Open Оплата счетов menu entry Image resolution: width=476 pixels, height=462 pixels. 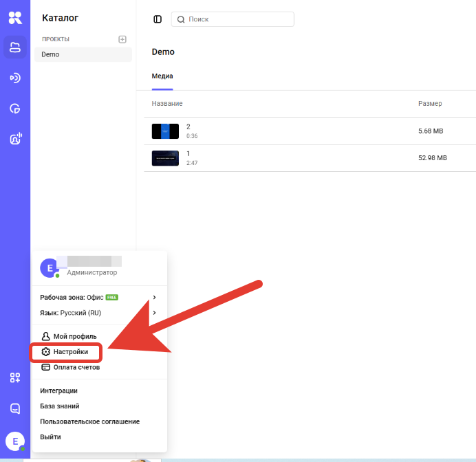coord(76,367)
